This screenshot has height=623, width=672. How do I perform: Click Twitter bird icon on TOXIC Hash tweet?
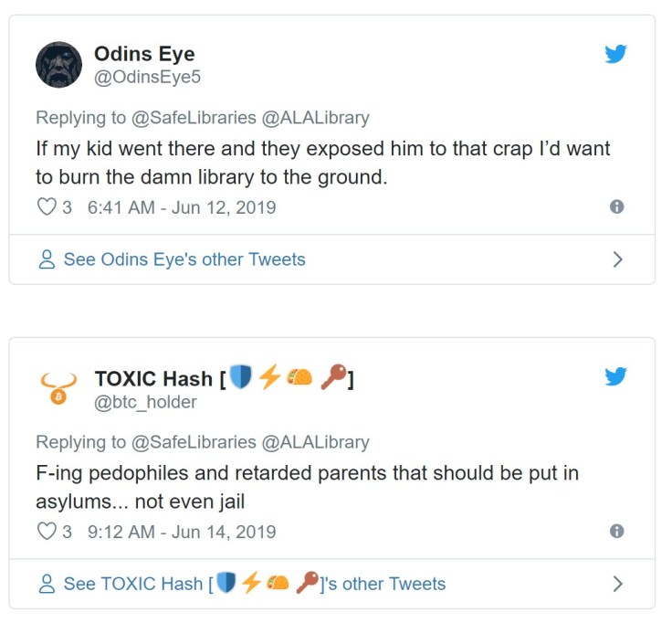click(616, 376)
